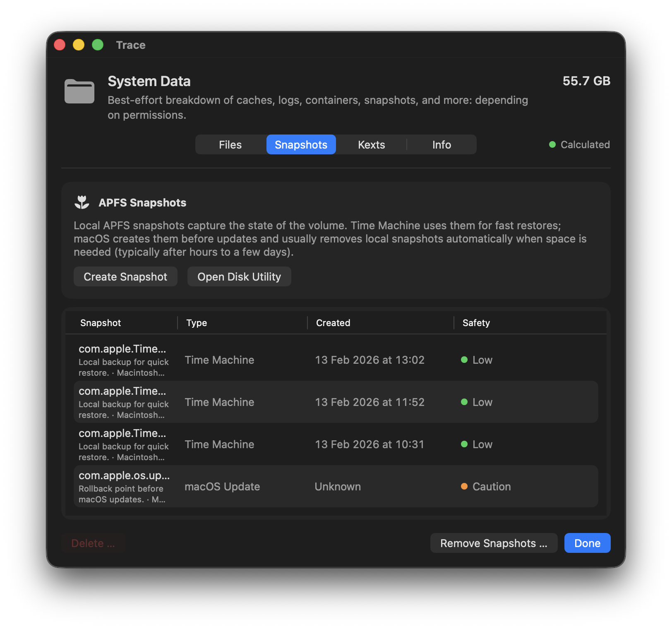Viewport: 672px width, 629px height.
Task: Click the Remove Snapshots button
Action: 494,543
